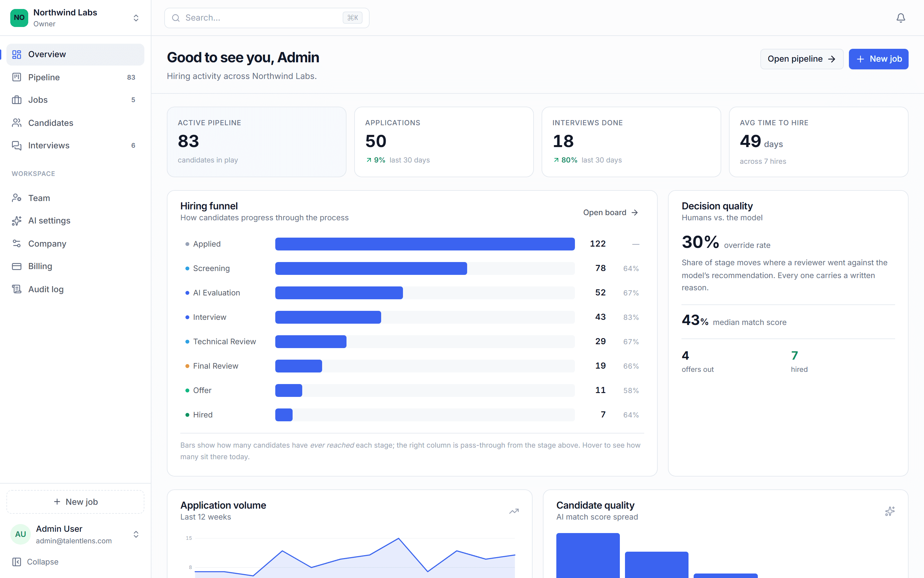Image resolution: width=924 pixels, height=578 pixels.
Task: Click the Screening pass-through 64%
Action: click(x=631, y=268)
